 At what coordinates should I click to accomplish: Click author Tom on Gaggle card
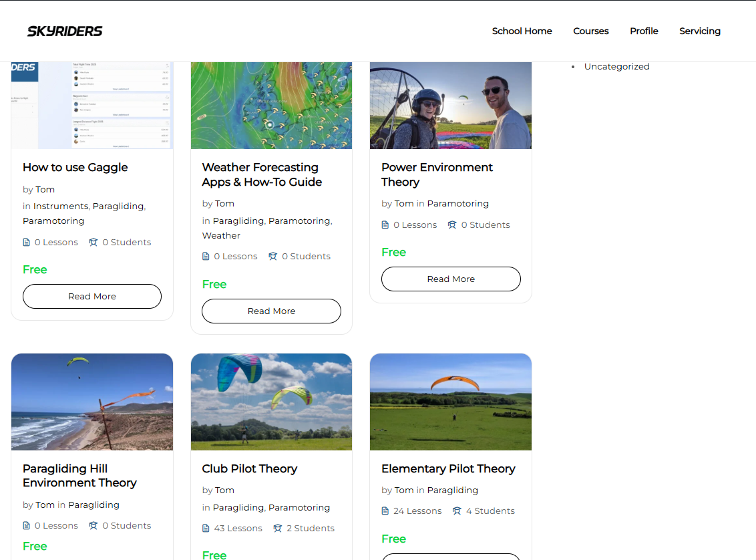coord(45,190)
